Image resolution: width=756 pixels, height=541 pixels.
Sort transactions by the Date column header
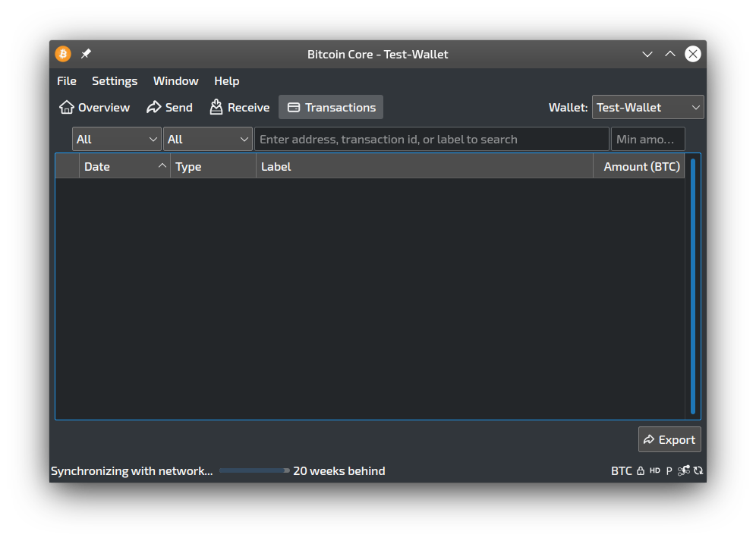click(125, 166)
